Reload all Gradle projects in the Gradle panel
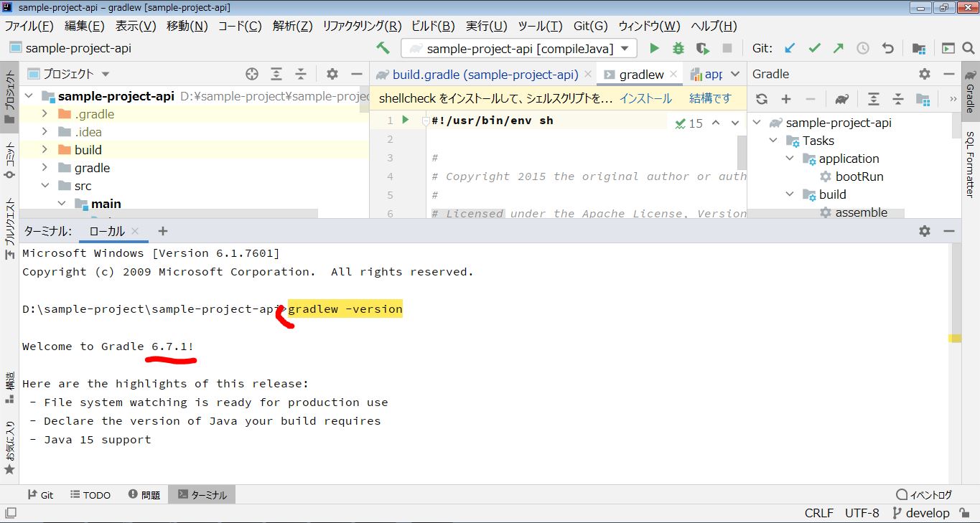The image size is (980, 523). click(x=760, y=98)
